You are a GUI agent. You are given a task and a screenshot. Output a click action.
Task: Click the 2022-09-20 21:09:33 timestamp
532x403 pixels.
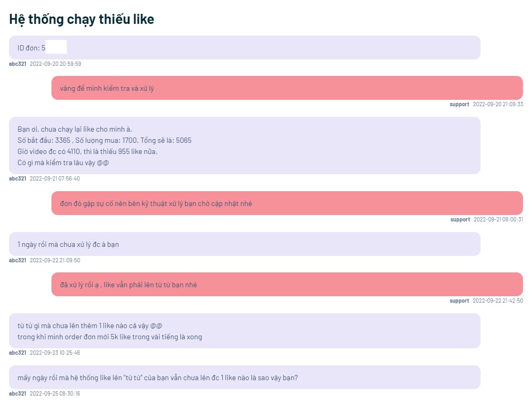point(498,104)
